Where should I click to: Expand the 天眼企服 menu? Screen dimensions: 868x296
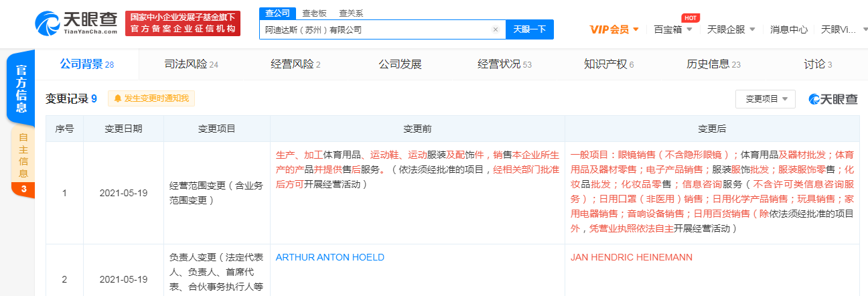(x=731, y=29)
